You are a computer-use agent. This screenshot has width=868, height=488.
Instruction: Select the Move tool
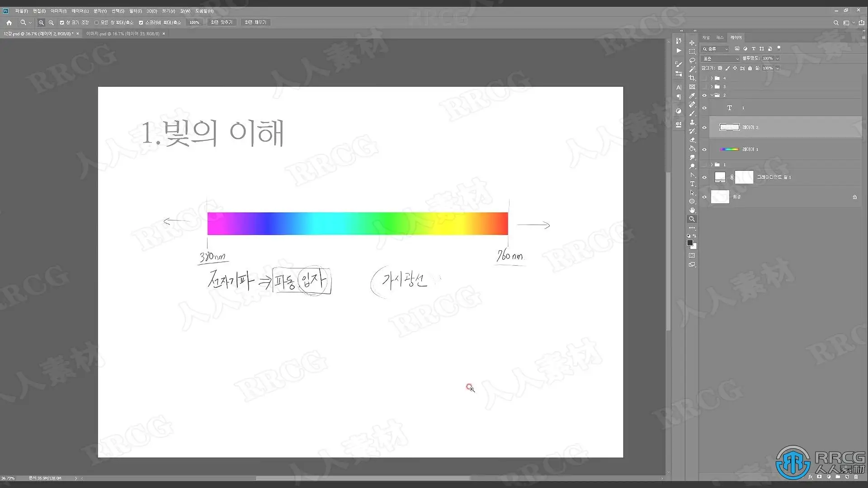(692, 43)
